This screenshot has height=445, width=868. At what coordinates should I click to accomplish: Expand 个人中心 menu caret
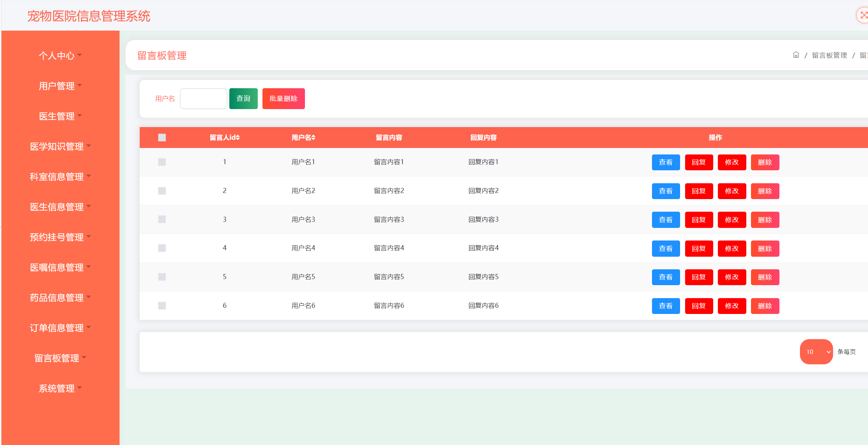coord(80,55)
